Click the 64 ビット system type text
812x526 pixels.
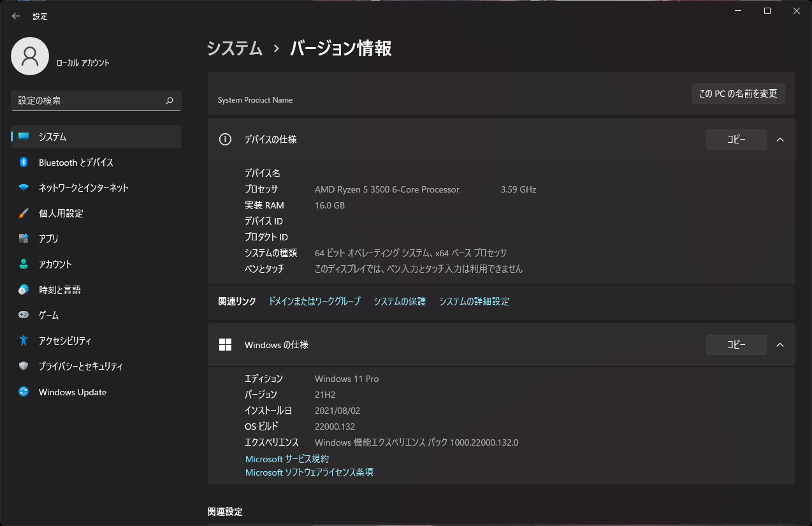click(x=411, y=253)
